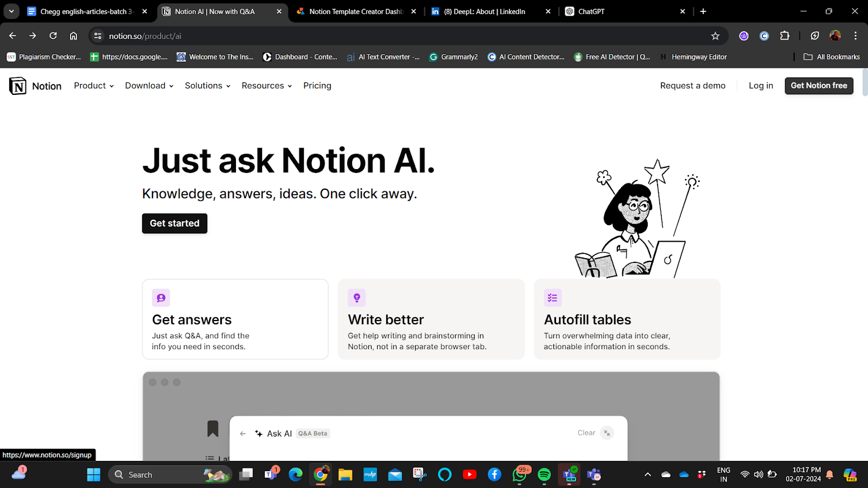Click the Task View taskbar icon
The image size is (868, 488).
click(x=246, y=475)
